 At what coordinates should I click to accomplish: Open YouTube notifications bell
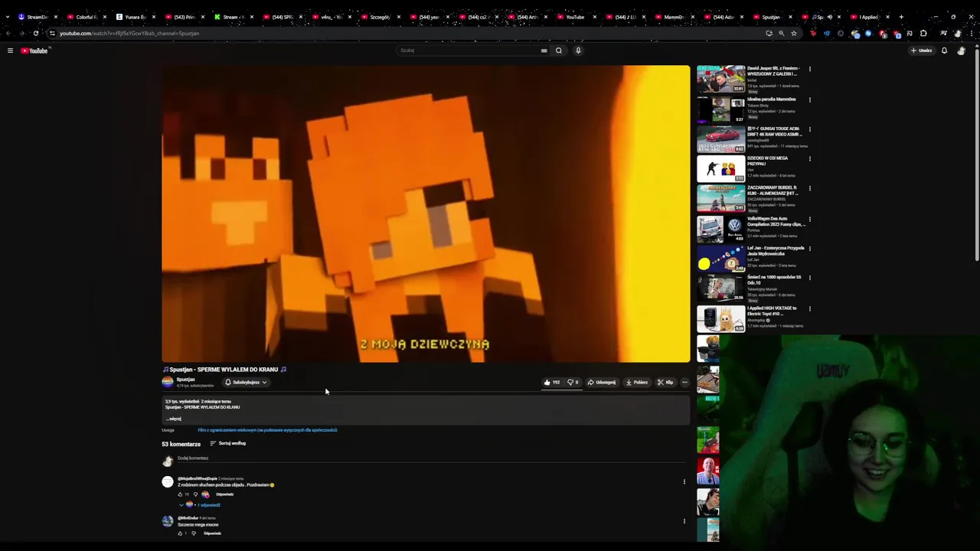point(944,51)
